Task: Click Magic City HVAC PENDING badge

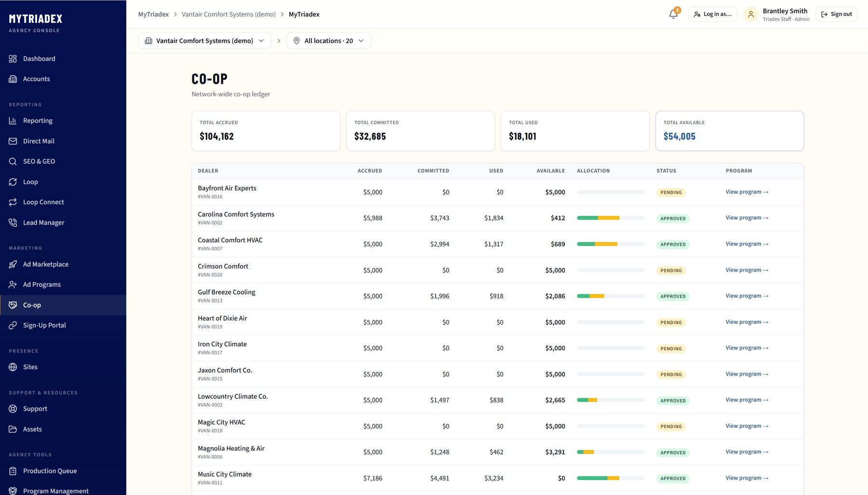Action: pos(671,427)
